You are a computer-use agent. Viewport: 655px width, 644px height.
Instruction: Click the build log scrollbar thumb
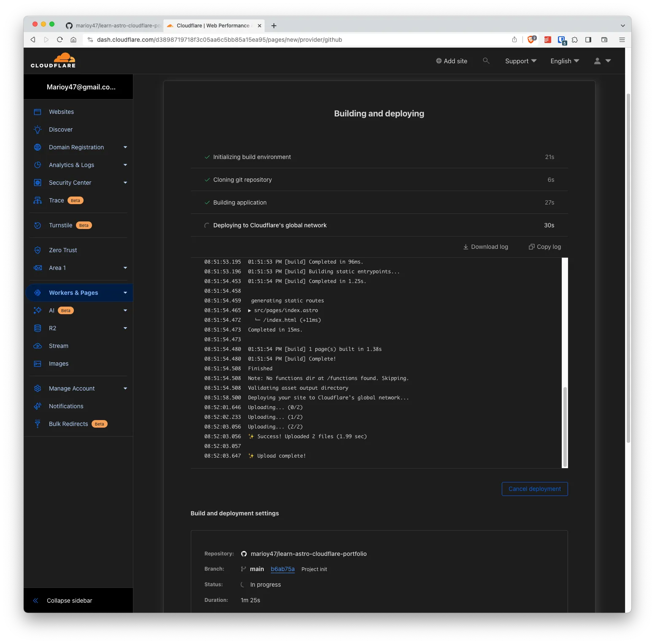coord(565,426)
